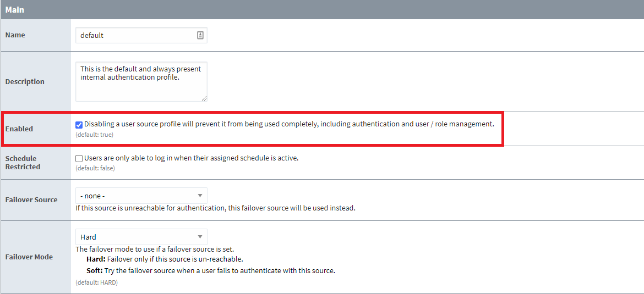Viewport: 644px width, 294px height.
Task: Click the failover source unreachable help text
Action: click(x=215, y=208)
